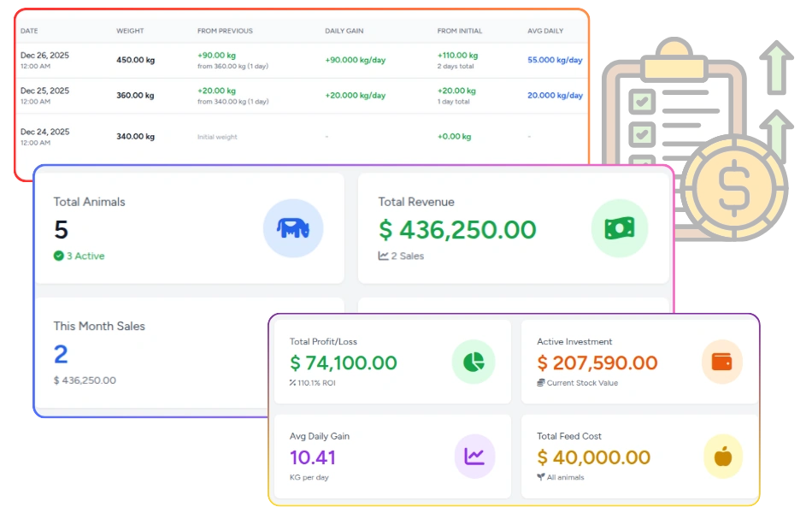Click the FROM INITIAL column header

click(459, 31)
